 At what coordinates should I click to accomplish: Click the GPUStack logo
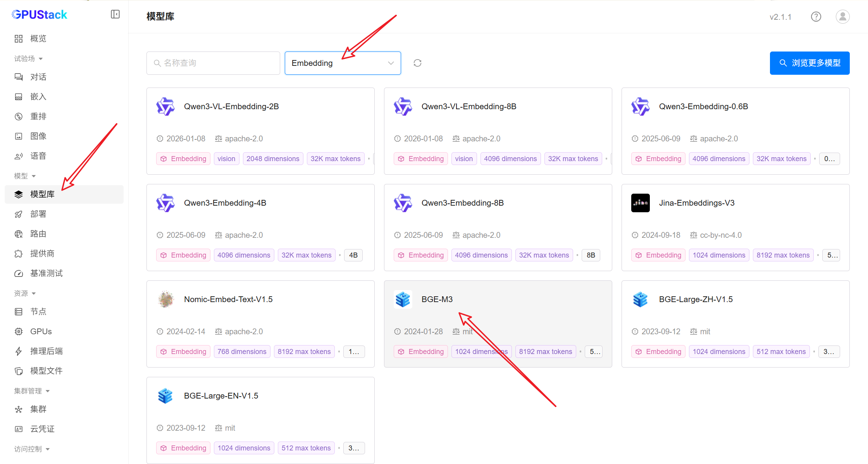point(40,15)
